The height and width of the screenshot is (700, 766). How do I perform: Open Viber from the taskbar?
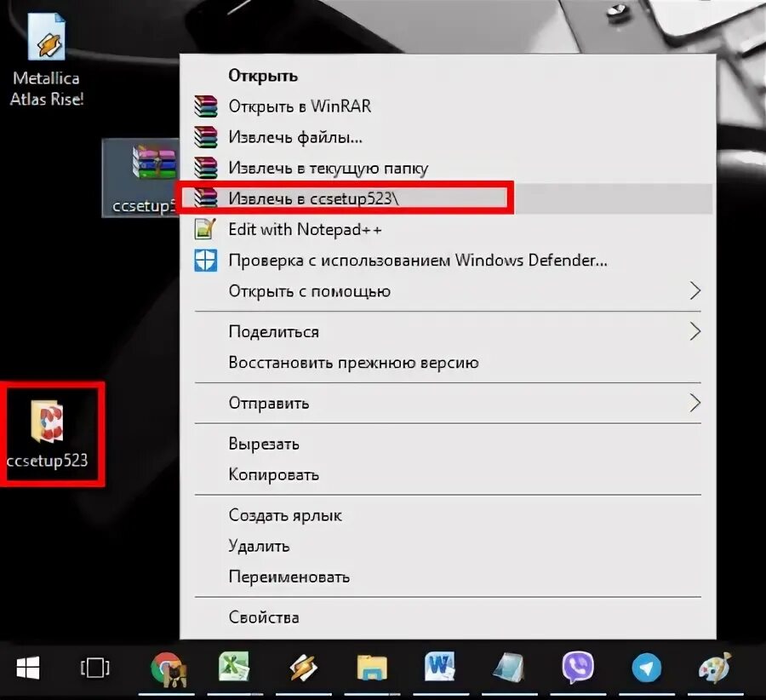click(x=578, y=668)
